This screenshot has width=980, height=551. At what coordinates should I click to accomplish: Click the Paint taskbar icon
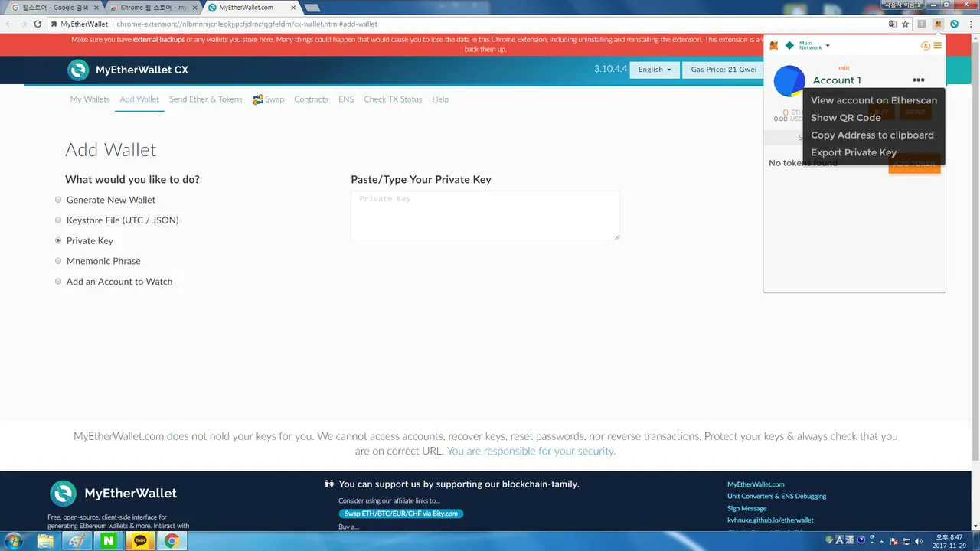click(77, 541)
